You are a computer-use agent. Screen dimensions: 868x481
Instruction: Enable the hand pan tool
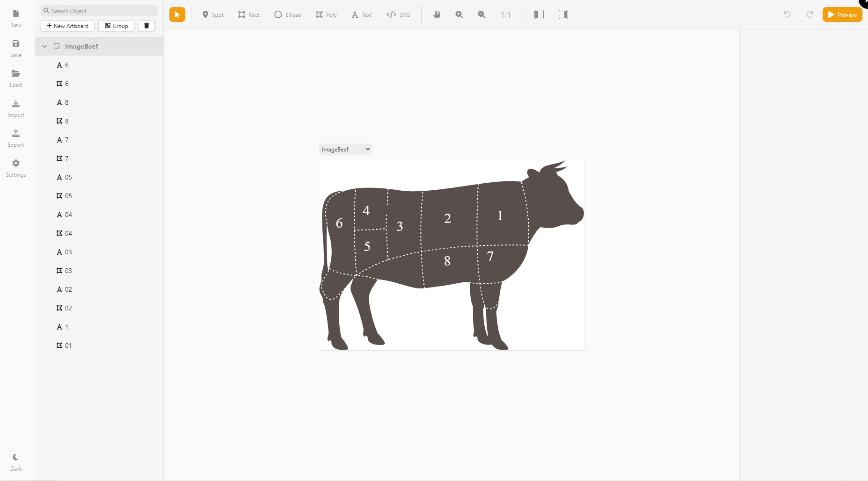[437, 14]
